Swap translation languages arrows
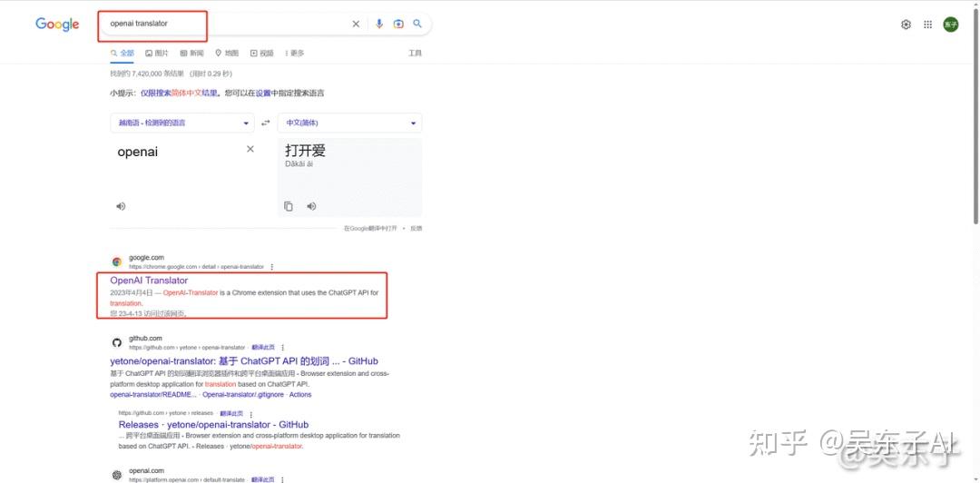The height and width of the screenshot is (483, 980). coord(266,123)
